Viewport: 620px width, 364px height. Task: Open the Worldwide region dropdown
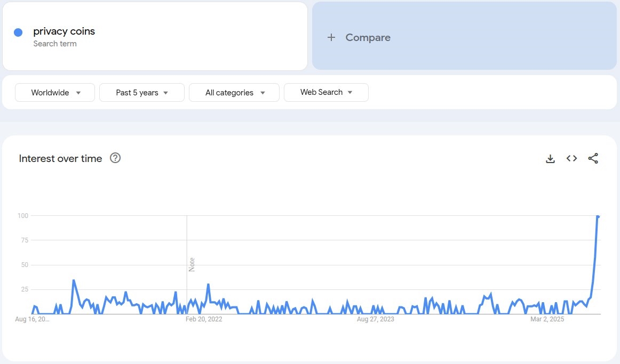click(x=55, y=93)
